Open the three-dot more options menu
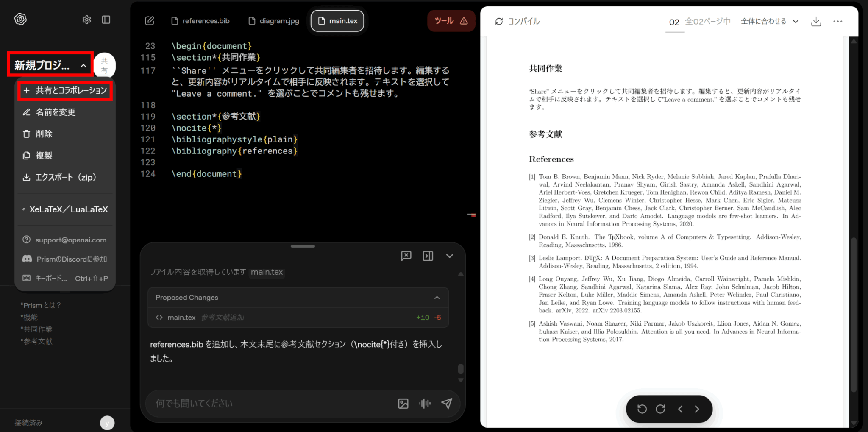Viewport: 868px width, 432px height. pyautogui.click(x=837, y=21)
